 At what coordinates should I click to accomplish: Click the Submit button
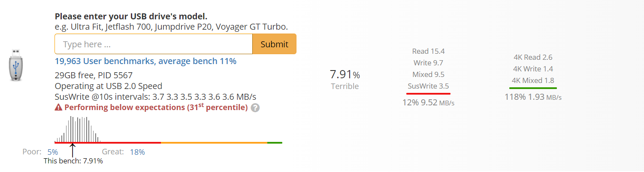tap(274, 44)
